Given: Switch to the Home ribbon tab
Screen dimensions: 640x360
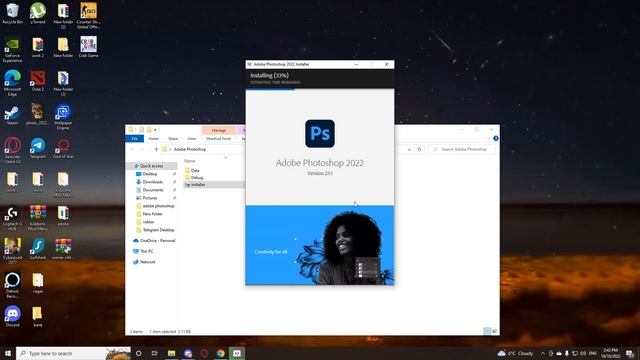Looking at the screenshot, I should pos(153,139).
